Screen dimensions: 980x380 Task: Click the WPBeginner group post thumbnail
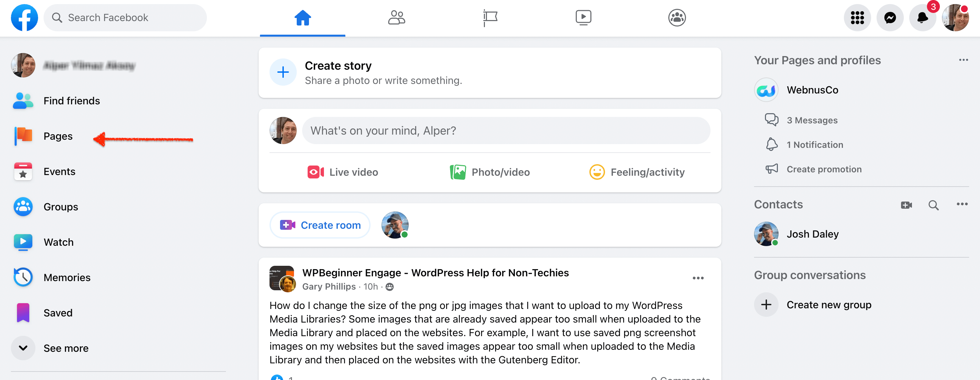282,278
